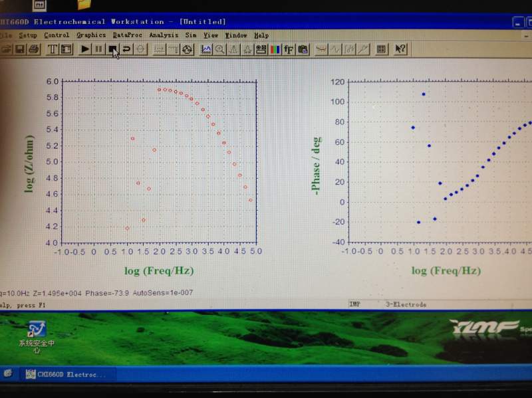Viewport: 532px width, 398px height.
Task: Stop the experiment with square button
Action: [x=112, y=49]
